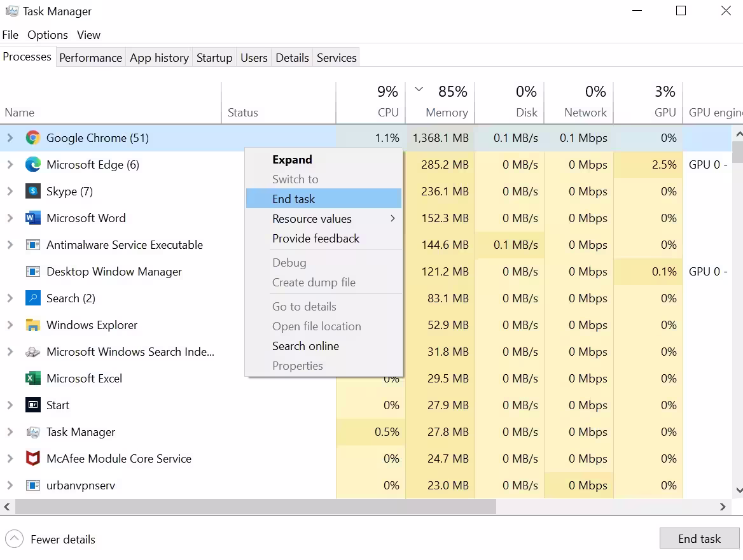
Task: Collapse view with Fewer details arrow
Action: [14, 540]
